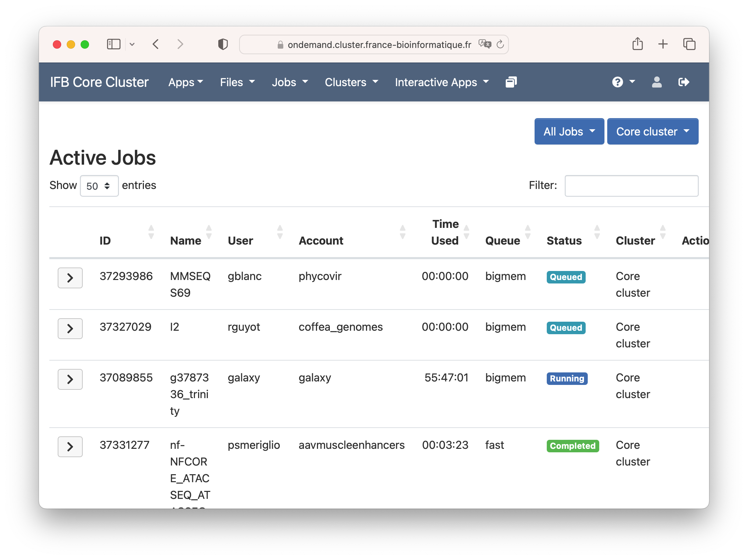Open the All Jobs filter dropdown
This screenshot has width=748, height=560.
click(569, 132)
